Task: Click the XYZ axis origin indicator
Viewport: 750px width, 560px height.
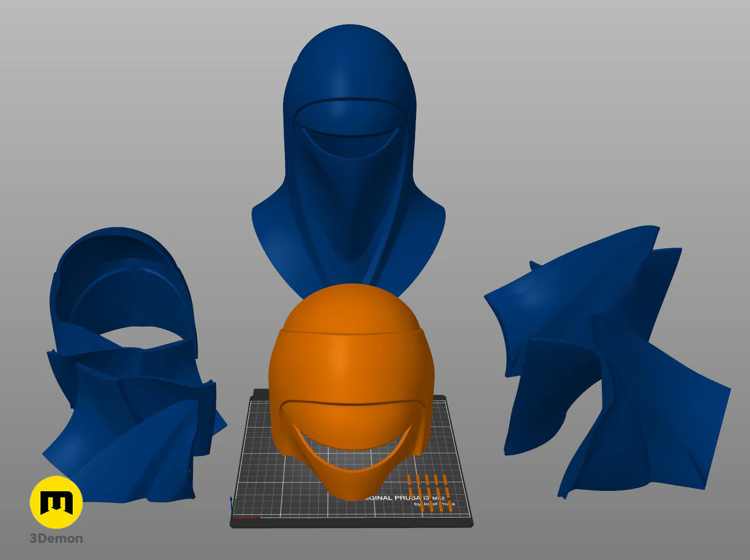Action: tap(233, 509)
